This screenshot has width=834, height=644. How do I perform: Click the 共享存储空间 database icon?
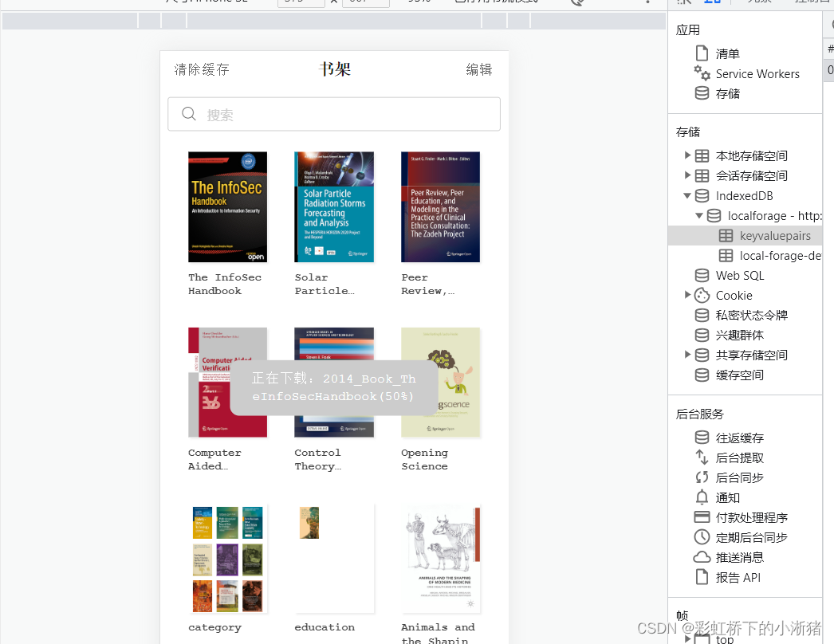[702, 355]
